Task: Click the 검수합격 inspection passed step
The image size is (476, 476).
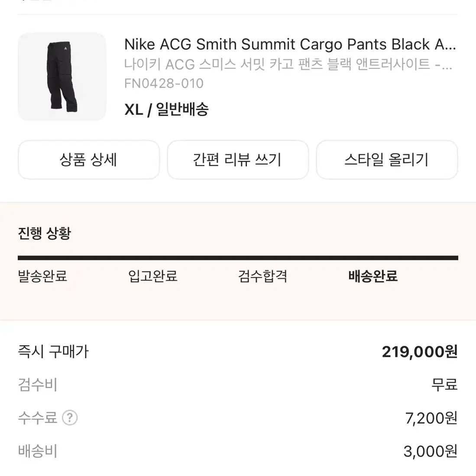Action: click(x=263, y=276)
